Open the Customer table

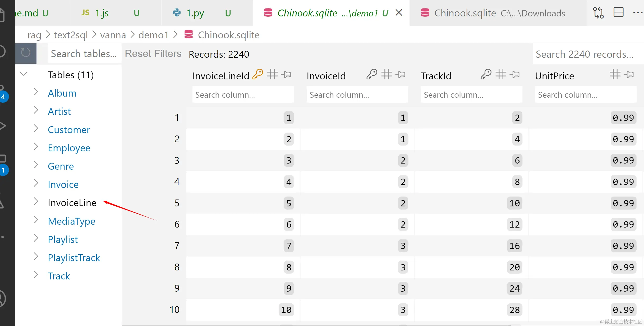[x=69, y=130]
